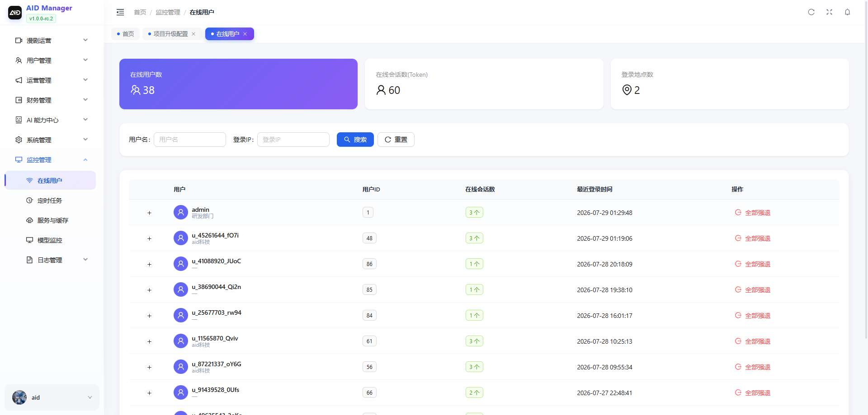868x415 pixels.
Task: Expand the row for u_11565870_Qviv
Action: pyautogui.click(x=149, y=341)
